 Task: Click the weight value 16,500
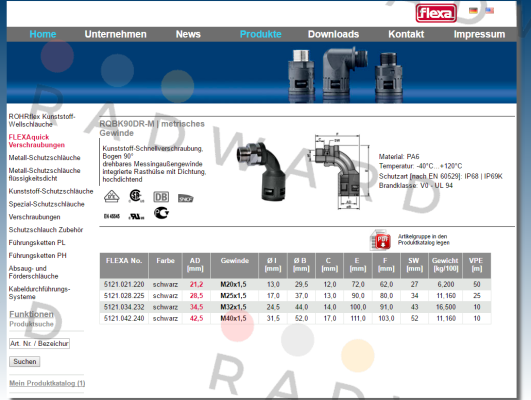446,307
